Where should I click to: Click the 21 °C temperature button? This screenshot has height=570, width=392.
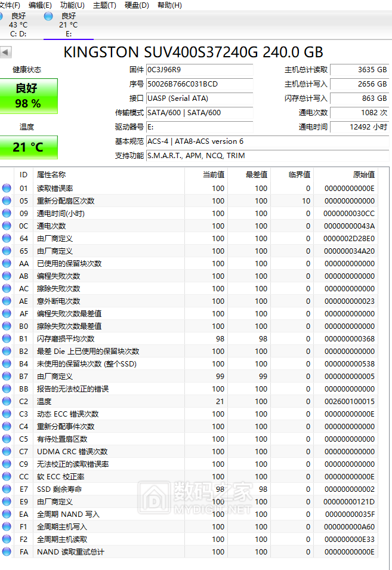28,147
